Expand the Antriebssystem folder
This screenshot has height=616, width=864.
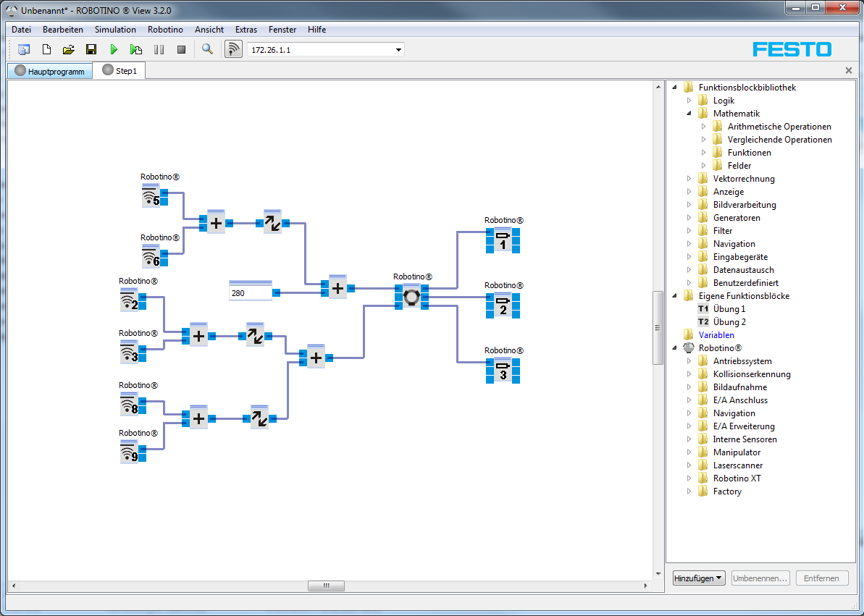point(689,361)
